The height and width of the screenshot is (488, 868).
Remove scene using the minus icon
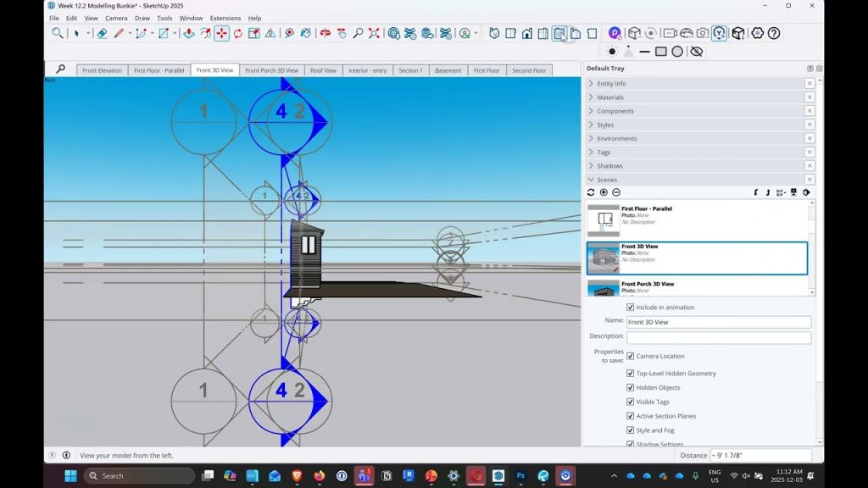(616, 192)
